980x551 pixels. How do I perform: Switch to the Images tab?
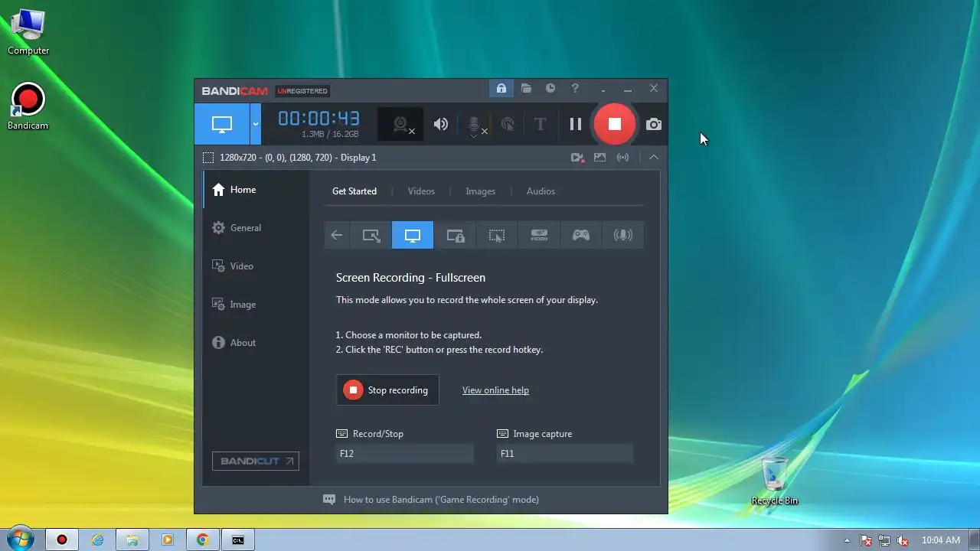pos(481,191)
